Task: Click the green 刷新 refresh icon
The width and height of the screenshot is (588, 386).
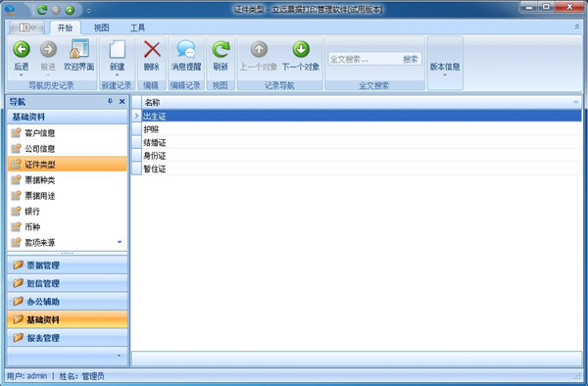Action: pos(220,49)
